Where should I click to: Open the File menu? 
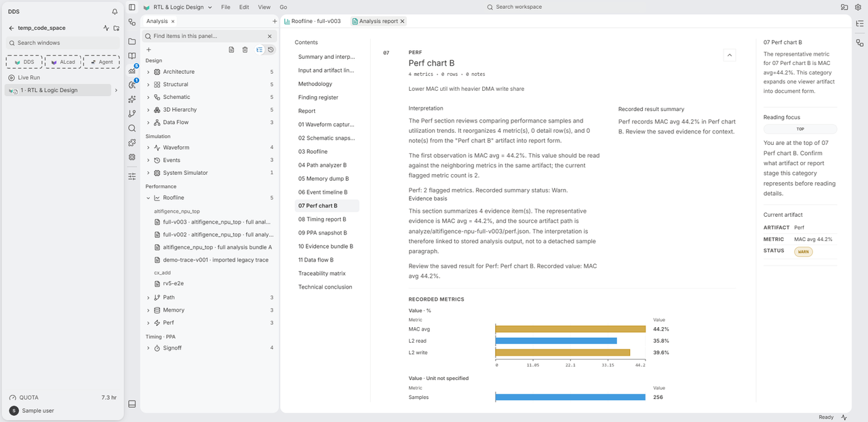click(226, 7)
